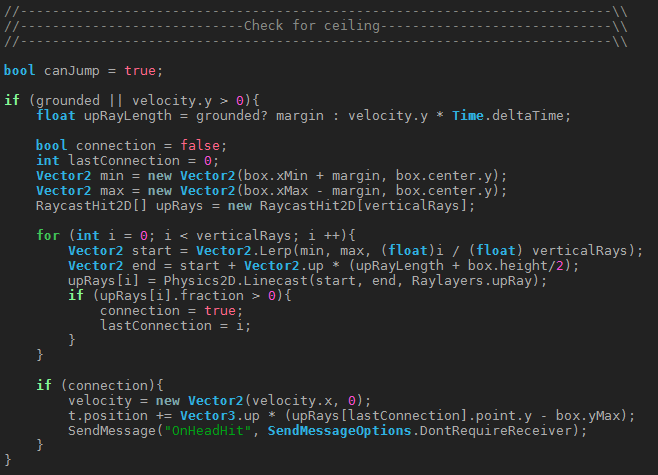The width and height of the screenshot is (658, 475).
Task: Click 'box.xMax' in the max vector line
Action: [275, 191]
